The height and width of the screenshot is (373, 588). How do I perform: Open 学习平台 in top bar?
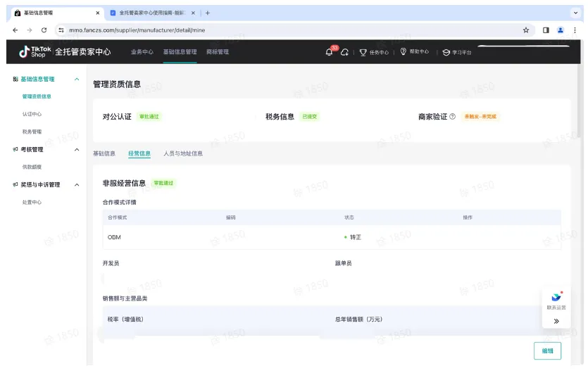click(x=457, y=53)
